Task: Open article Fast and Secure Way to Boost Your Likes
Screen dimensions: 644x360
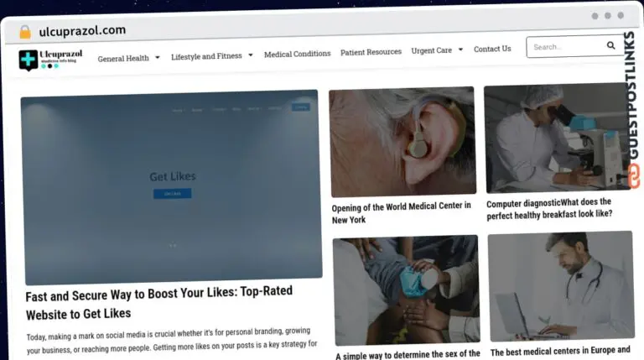Action: (x=159, y=304)
